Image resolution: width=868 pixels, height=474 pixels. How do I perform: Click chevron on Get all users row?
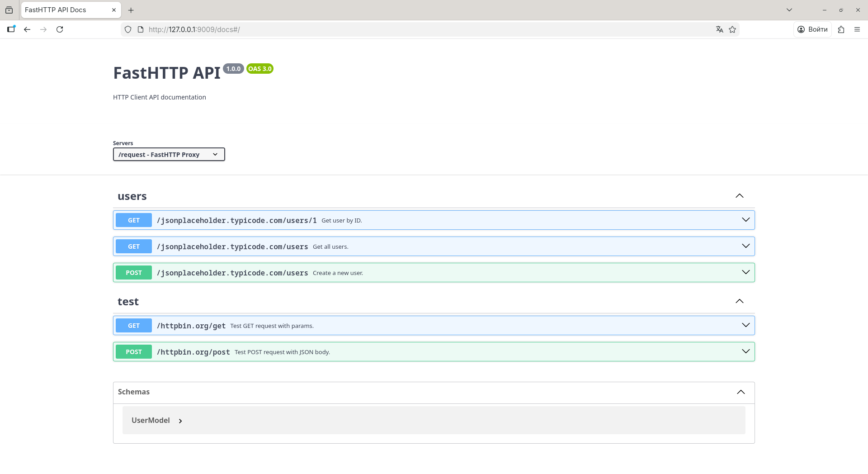point(746,246)
